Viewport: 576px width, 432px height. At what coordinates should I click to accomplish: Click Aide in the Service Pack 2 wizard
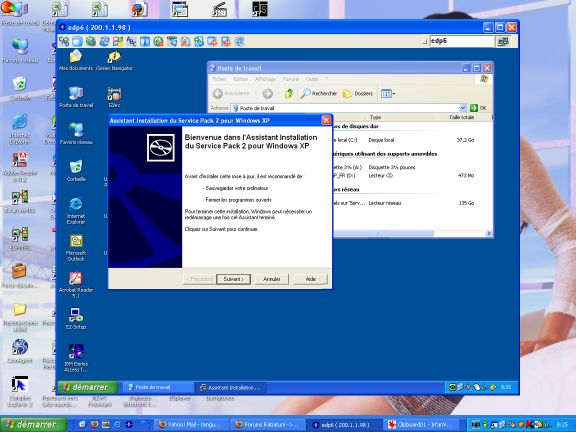point(311,279)
